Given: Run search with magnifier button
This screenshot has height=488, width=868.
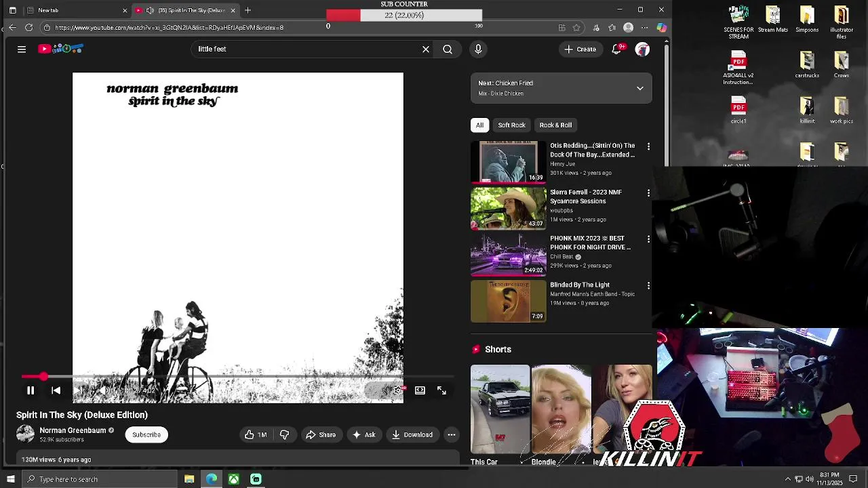Looking at the screenshot, I should coord(448,49).
